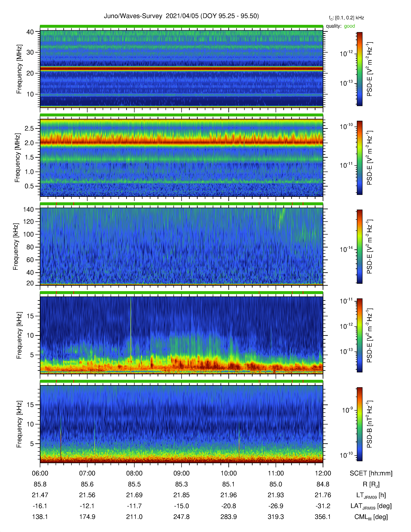Click the green 'good' quality label
Viewport: 411px width, 532px height.
click(x=349, y=26)
